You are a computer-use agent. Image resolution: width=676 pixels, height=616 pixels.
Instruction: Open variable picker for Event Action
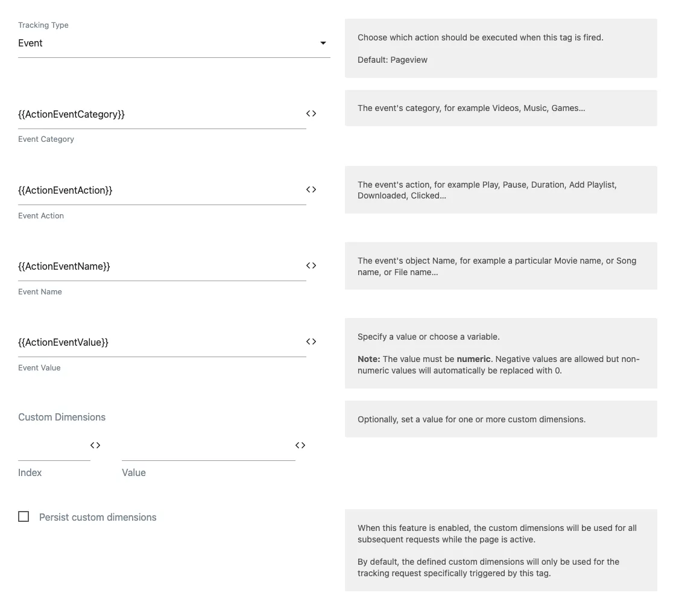[x=311, y=189]
